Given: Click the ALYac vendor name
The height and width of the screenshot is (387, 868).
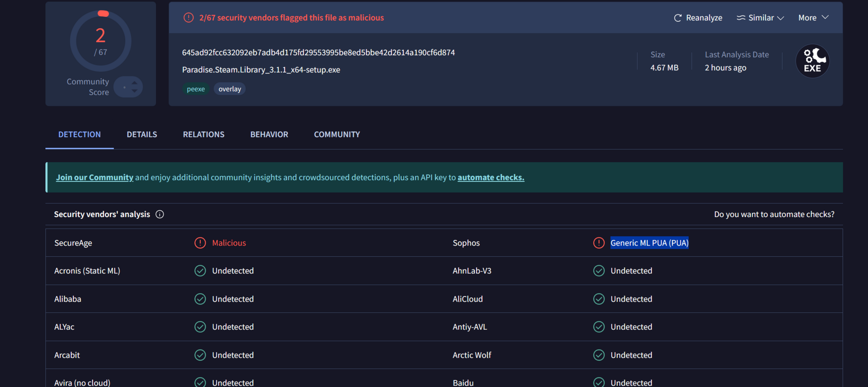Looking at the screenshot, I should tap(64, 327).
